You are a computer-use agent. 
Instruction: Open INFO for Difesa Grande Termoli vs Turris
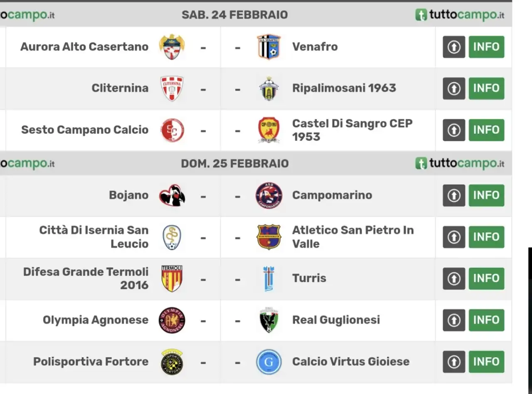click(x=486, y=278)
